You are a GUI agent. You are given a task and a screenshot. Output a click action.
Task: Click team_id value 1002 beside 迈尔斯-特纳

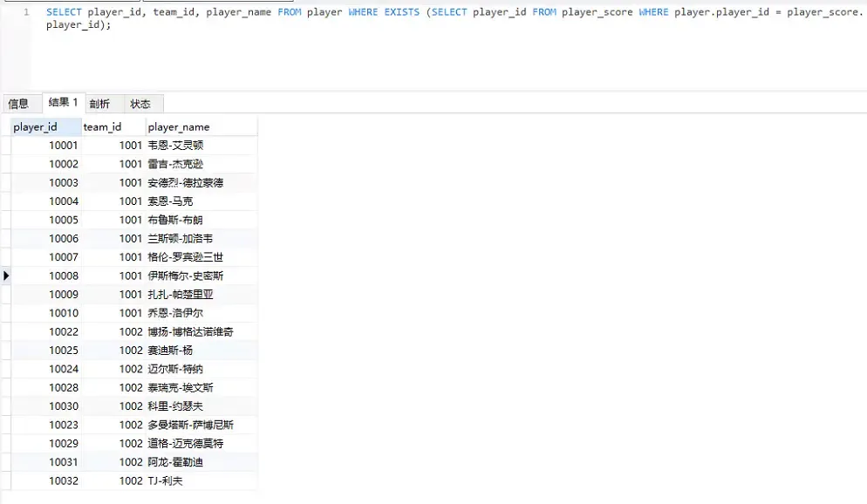(130, 369)
